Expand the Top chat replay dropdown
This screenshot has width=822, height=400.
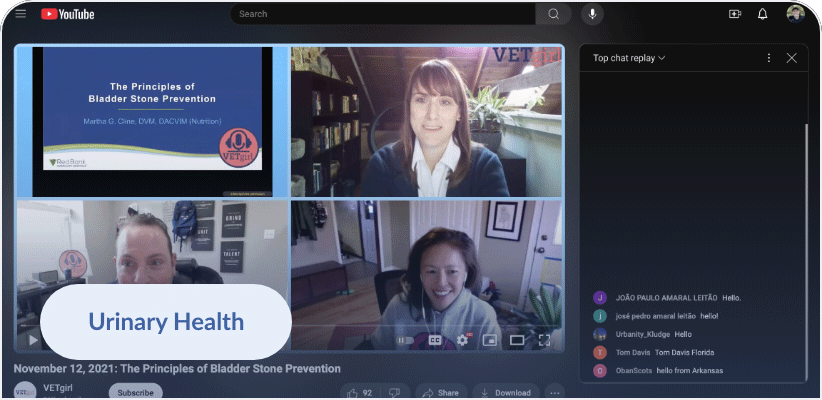[629, 58]
